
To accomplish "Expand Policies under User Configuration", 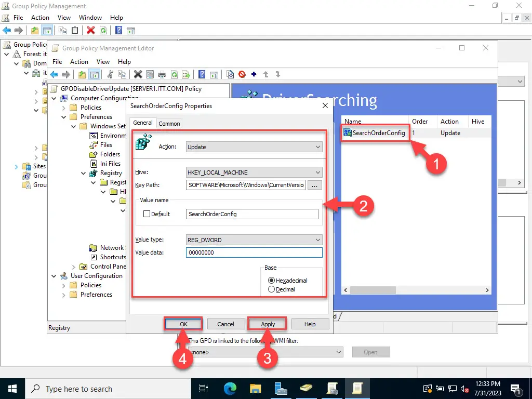I will (64, 286).
